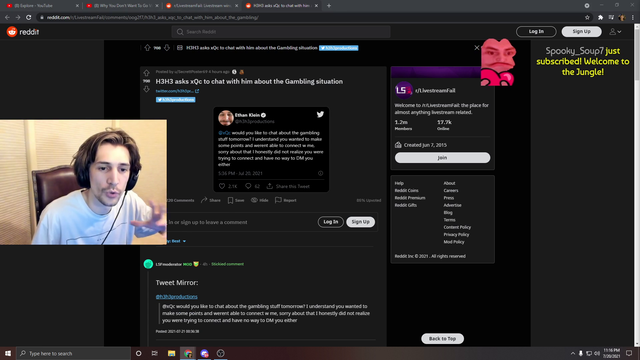
Task: Open the Privacy Policy footer link
Action: [456, 235]
